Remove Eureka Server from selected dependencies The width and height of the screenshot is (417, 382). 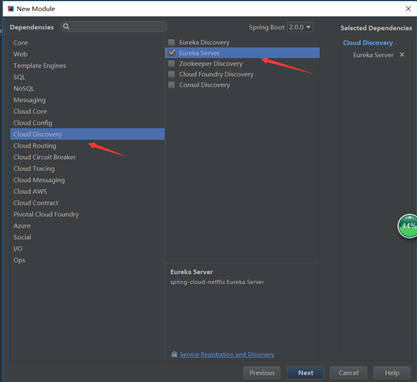click(x=402, y=55)
